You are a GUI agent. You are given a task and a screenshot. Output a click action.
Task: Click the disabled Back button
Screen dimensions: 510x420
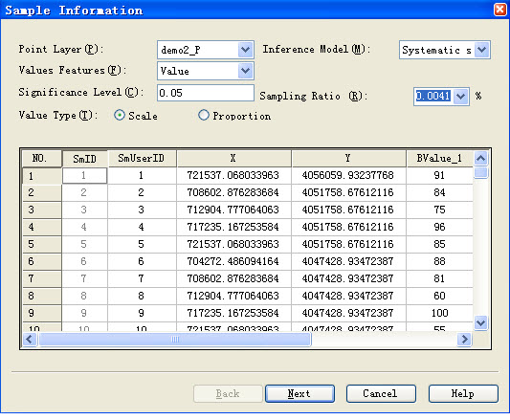[x=228, y=393]
